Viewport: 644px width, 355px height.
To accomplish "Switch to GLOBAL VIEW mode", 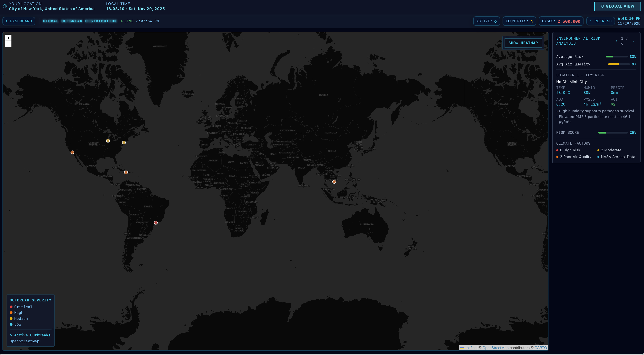I will pyautogui.click(x=617, y=6).
